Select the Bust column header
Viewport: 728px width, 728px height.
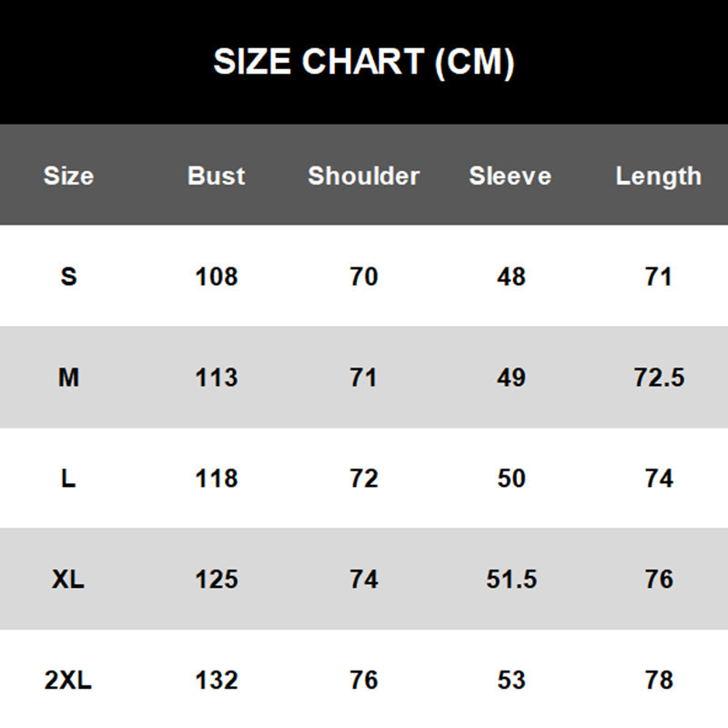217,176
